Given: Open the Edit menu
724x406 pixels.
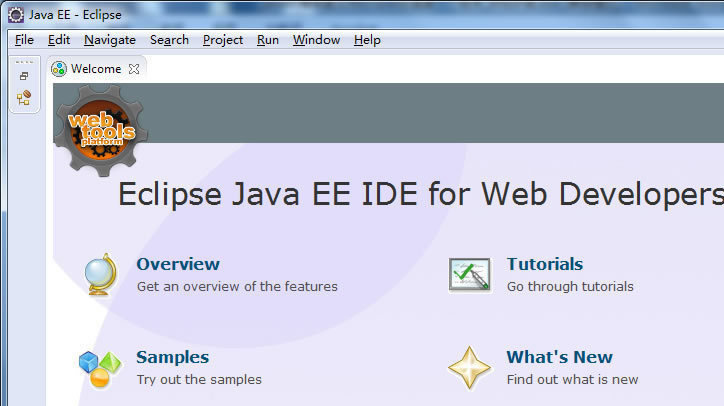Looking at the screenshot, I should (59, 40).
